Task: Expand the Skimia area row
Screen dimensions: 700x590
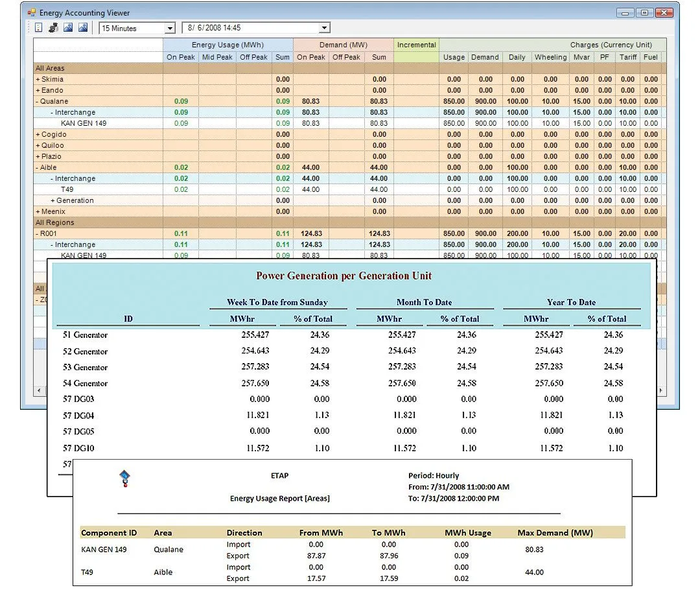Action: (x=38, y=79)
